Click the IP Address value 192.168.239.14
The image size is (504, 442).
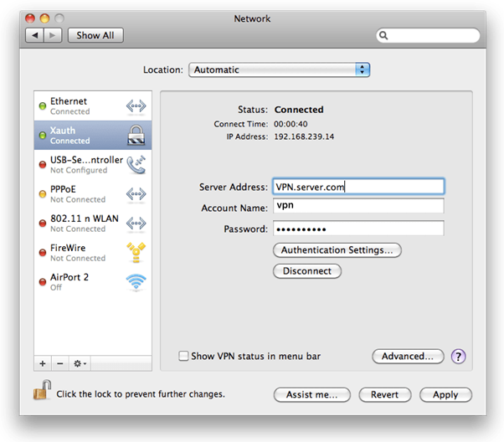click(304, 136)
